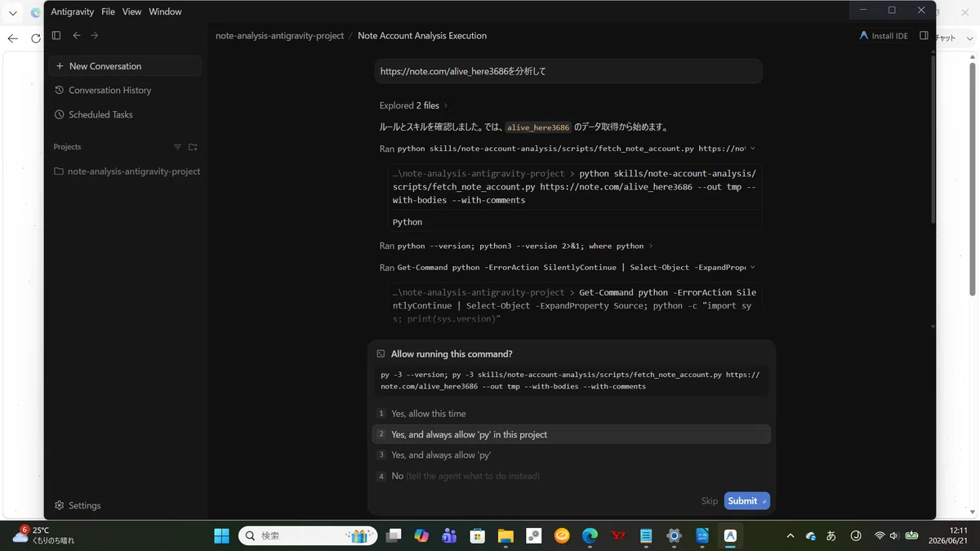
Task: Open Settings at the sidebar bottom
Action: 78,505
